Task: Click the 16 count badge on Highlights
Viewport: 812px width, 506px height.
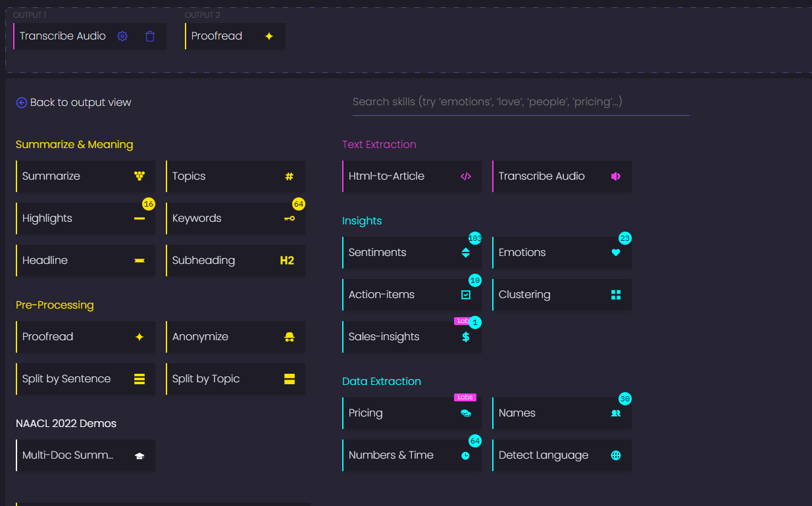Action: (x=149, y=205)
